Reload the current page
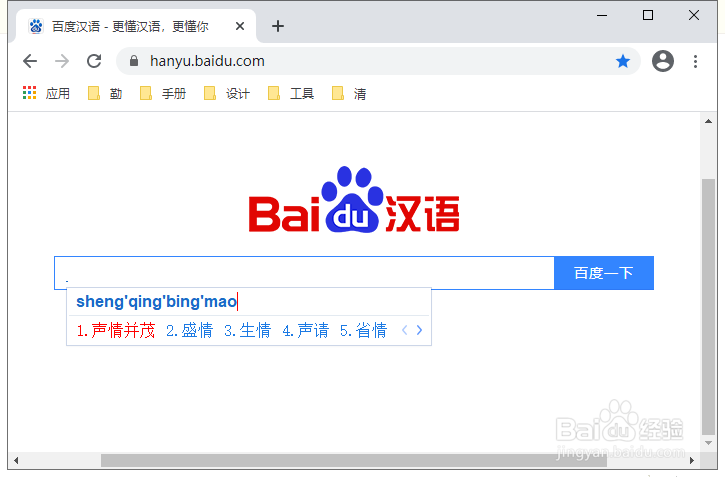This screenshot has width=725, height=477. (x=94, y=61)
